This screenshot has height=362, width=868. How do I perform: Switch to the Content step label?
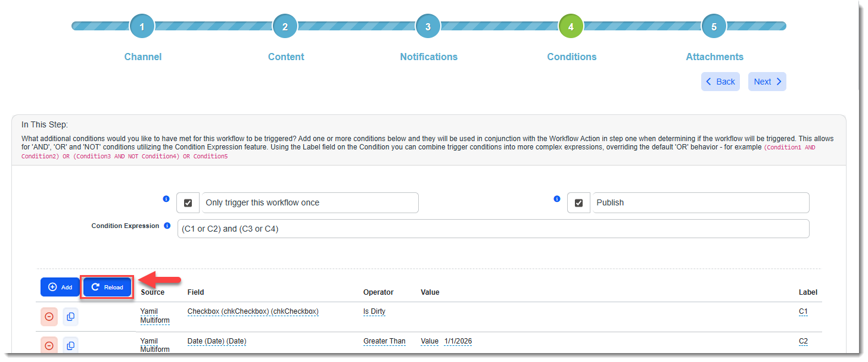click(286, 57)
